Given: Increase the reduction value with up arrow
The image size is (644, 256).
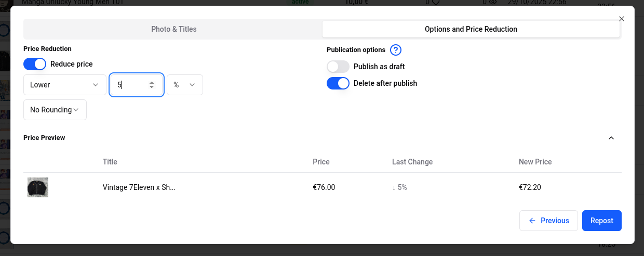Looking at the screenshot, I should [151, 82].
